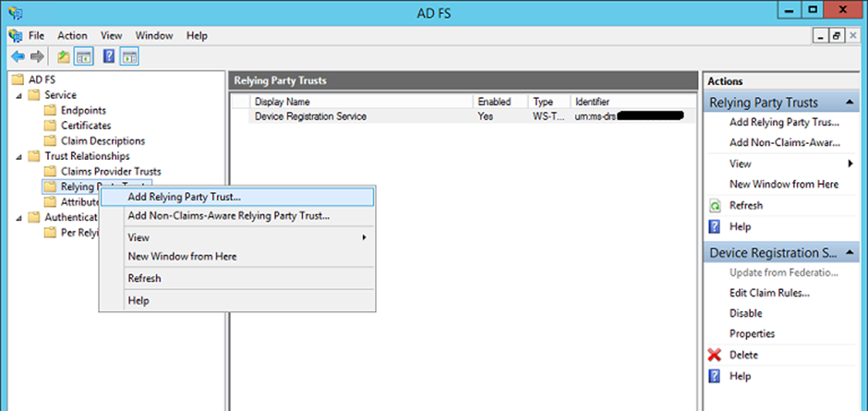
Task: Click the AD FS root folder icon
Action: coord(18,79)
